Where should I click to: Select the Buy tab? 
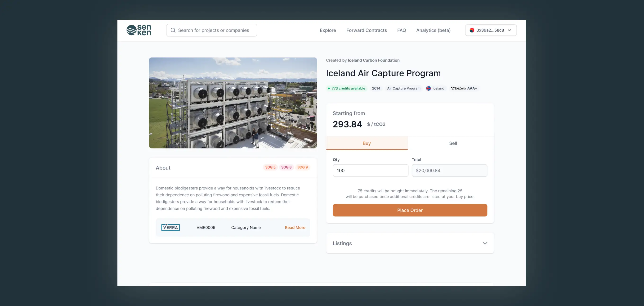point(367,143)
